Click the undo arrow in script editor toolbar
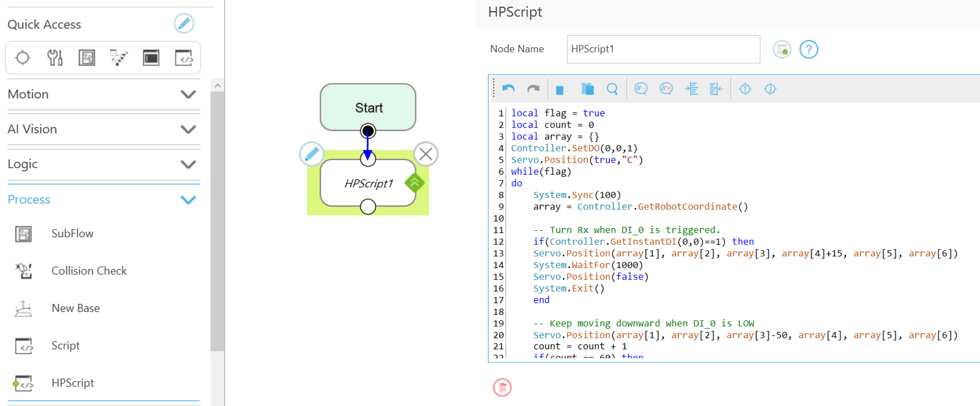Viewport: 980px width, 406px height. [x=508, y=89]
